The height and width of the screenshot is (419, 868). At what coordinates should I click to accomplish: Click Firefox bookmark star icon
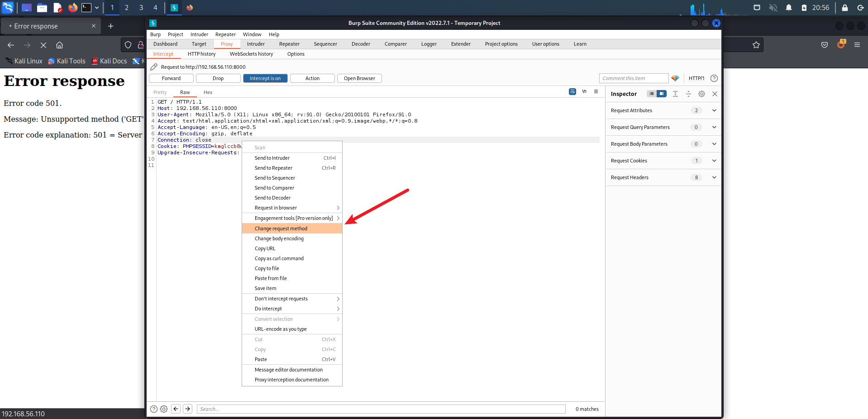click(x=756, y=45)
